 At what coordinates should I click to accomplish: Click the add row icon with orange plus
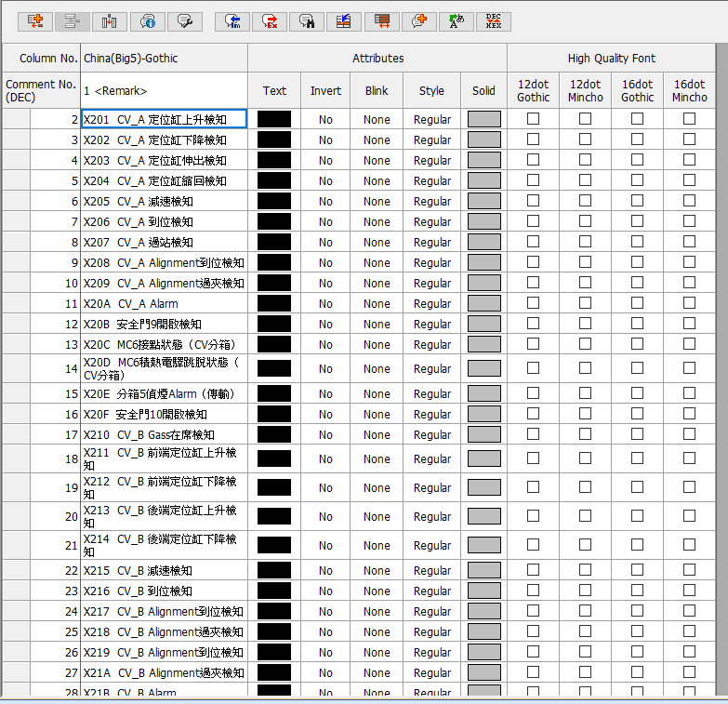pyautogui.click(x=35, y=20)
